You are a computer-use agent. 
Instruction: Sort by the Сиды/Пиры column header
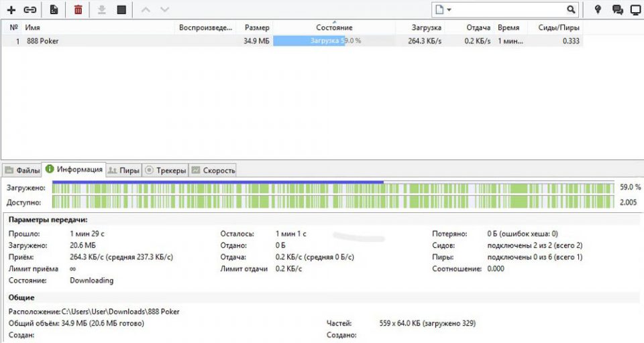(x=559, y=27)
